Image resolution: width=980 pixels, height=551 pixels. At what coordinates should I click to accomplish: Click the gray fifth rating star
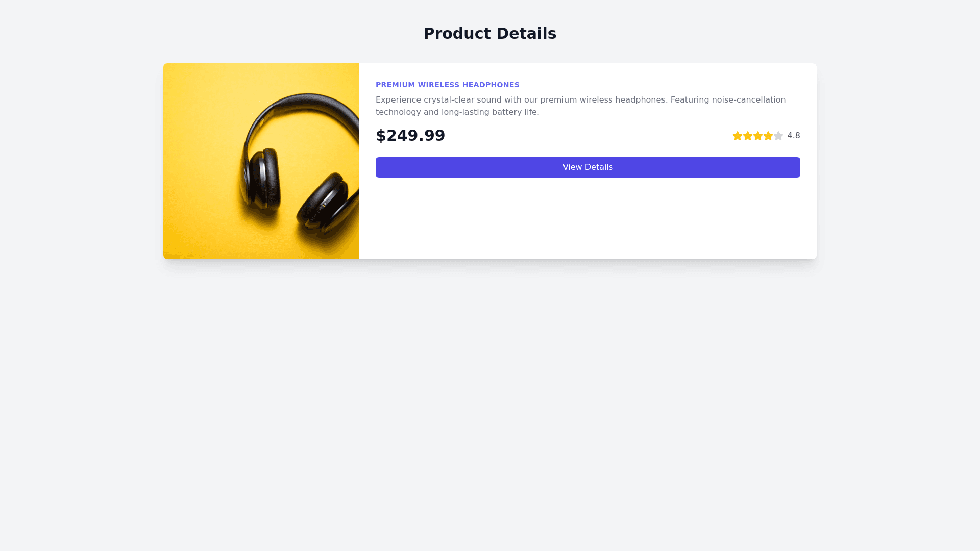(778, 136)
